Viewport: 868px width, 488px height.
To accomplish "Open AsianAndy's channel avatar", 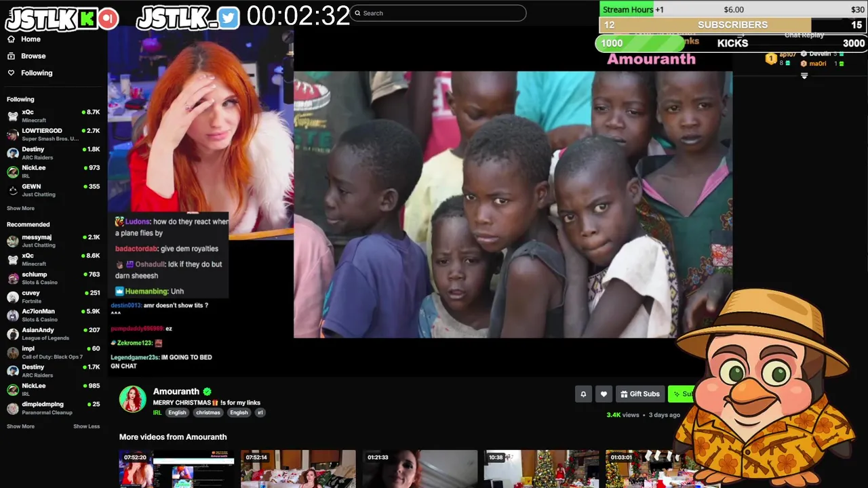I will point(12,334).
